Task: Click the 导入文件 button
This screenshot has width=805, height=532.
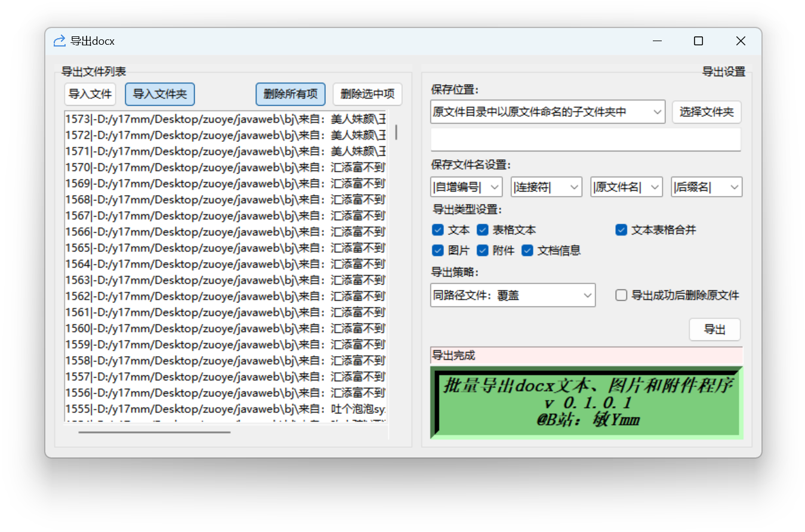Action: click(x=90, y=94)
